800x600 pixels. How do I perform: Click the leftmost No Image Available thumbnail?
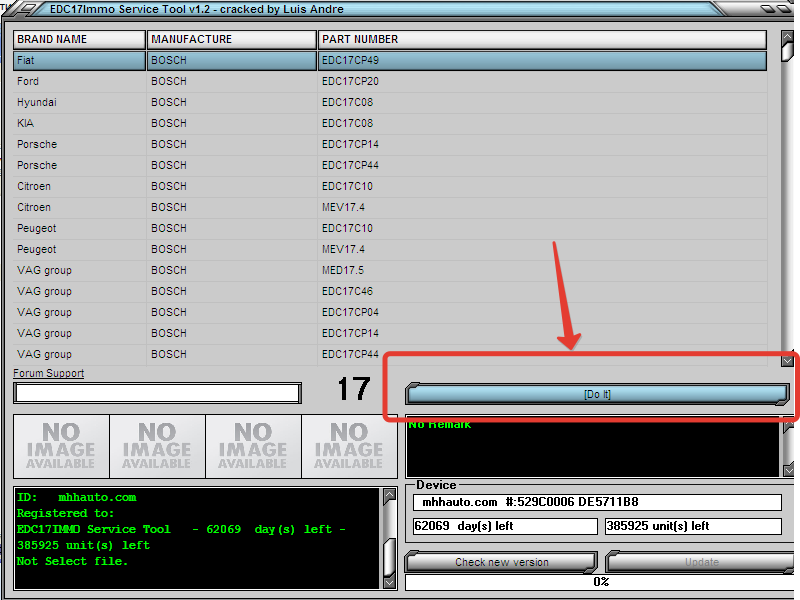(61, 446)
